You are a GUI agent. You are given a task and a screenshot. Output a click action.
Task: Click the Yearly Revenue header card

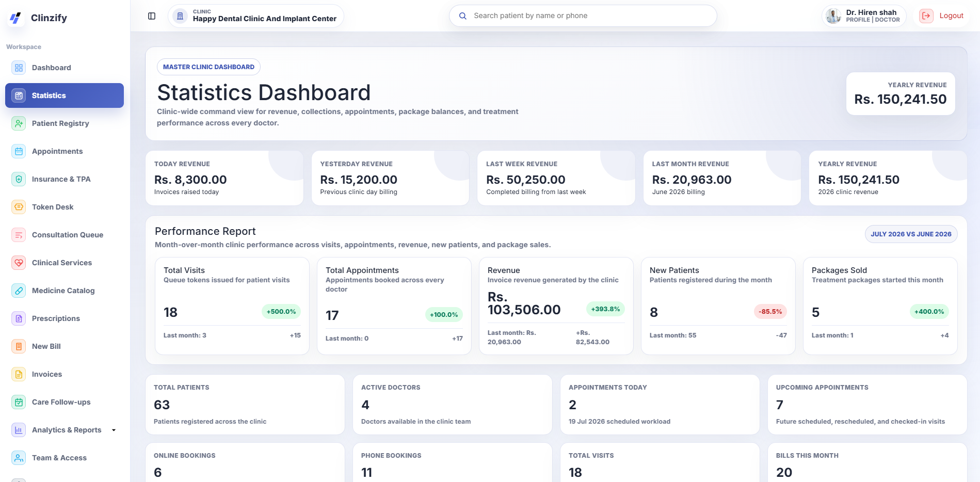[901, 93]
